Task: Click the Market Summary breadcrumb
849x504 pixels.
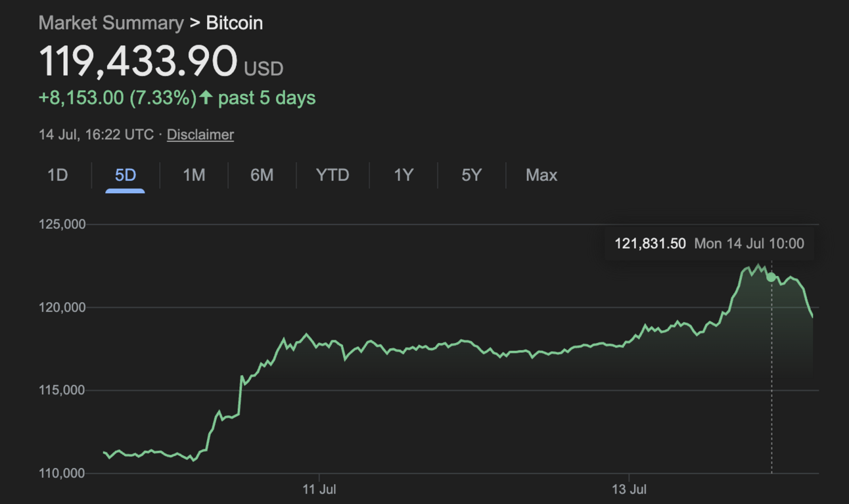Action: [111, 23]
